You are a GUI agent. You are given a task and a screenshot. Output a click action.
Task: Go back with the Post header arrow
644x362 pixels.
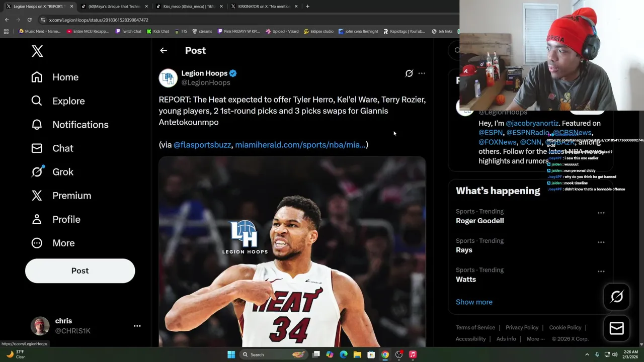click(164, 50)
